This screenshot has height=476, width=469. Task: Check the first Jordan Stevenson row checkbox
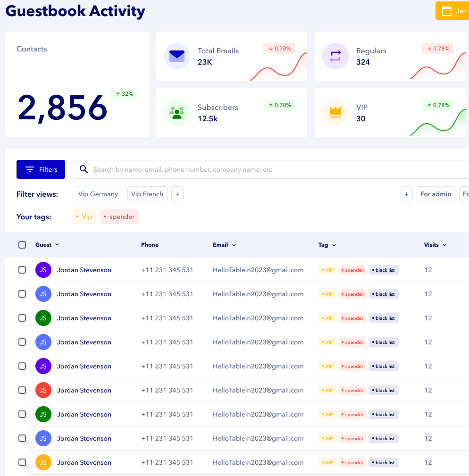[x=22, y=270]
